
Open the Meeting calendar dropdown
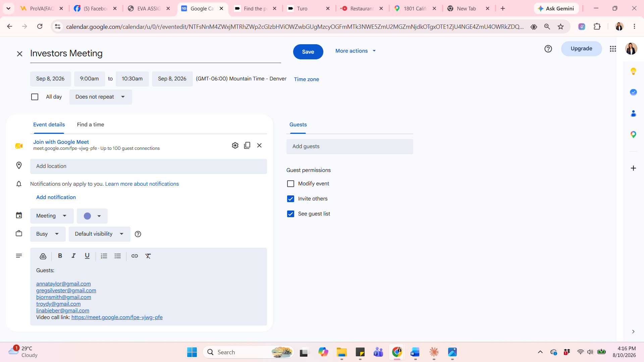click(x=52, y=216)
